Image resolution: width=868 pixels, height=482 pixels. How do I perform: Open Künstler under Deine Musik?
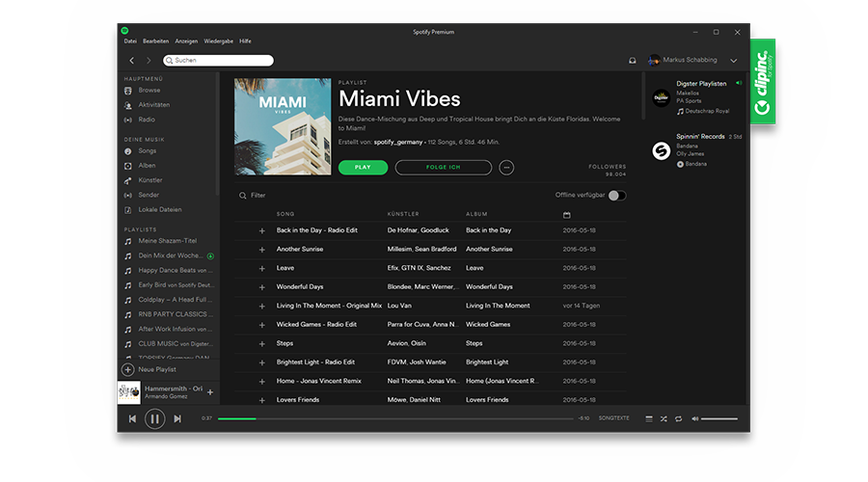(x=150, y=180)
